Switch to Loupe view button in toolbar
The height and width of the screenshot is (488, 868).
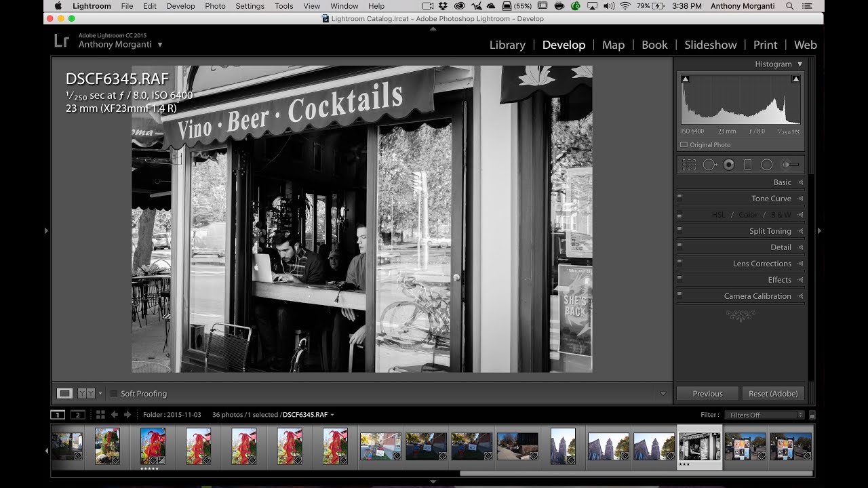click(x=64, y=393)
